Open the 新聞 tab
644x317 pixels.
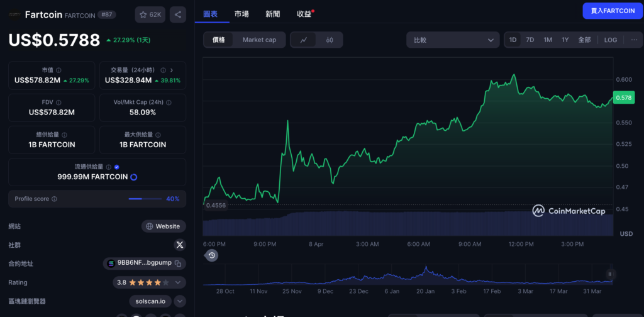click(x=273, y=14)
